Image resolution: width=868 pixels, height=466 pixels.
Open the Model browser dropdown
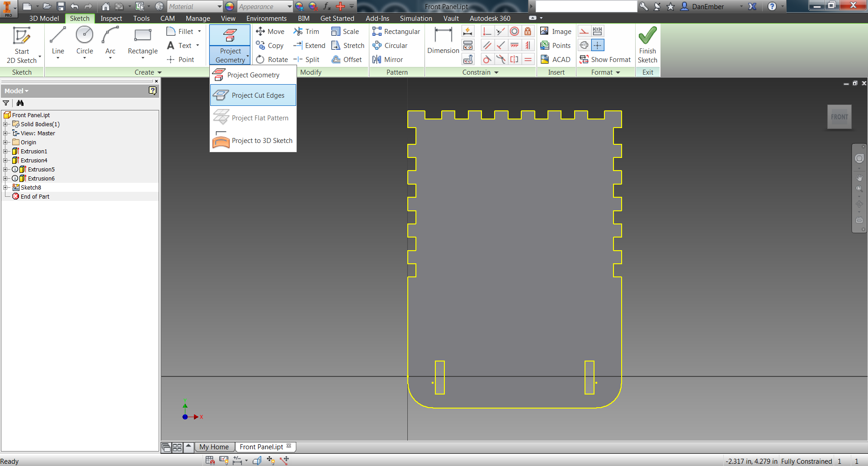point(16,91)
